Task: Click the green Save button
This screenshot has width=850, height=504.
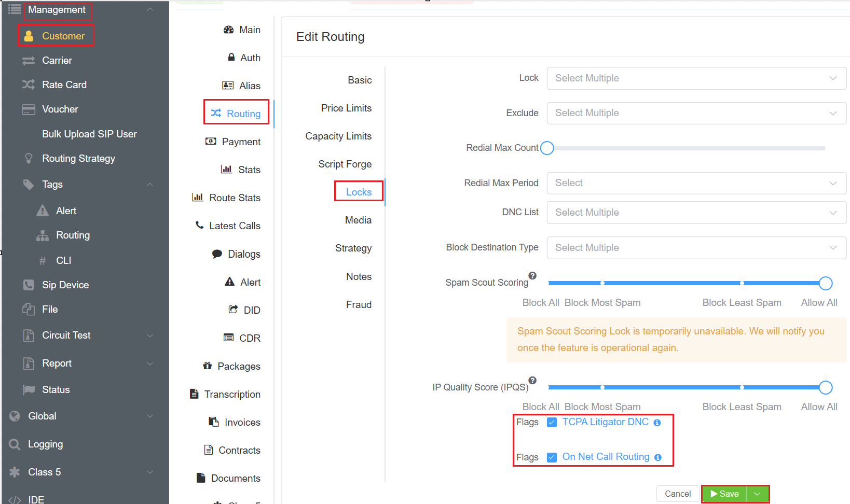Action: tap(724, 494)
